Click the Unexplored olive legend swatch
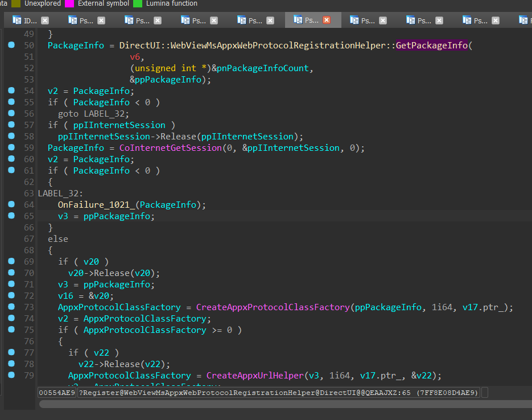This screenshot has width=532, height=420. tap(16, 3)
